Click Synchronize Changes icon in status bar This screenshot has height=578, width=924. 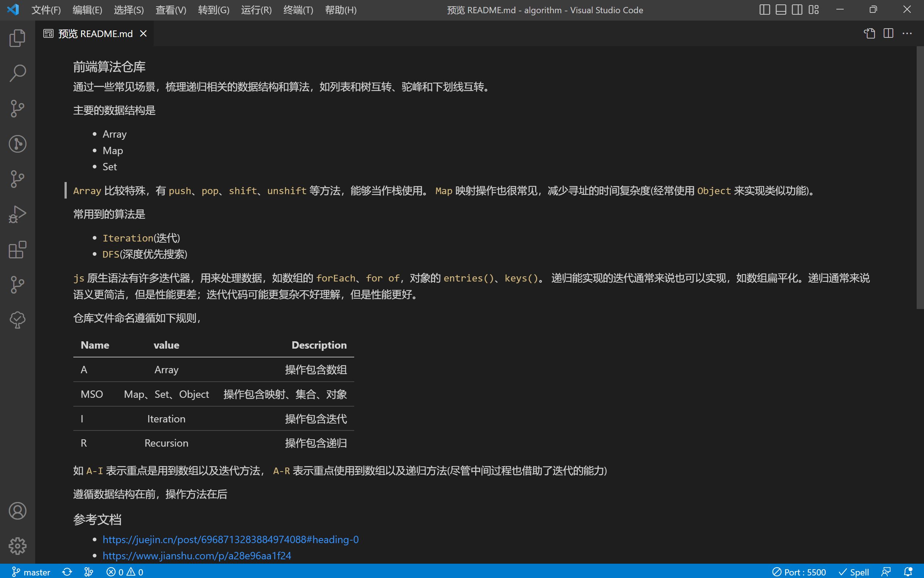click(x=67, y=572)
